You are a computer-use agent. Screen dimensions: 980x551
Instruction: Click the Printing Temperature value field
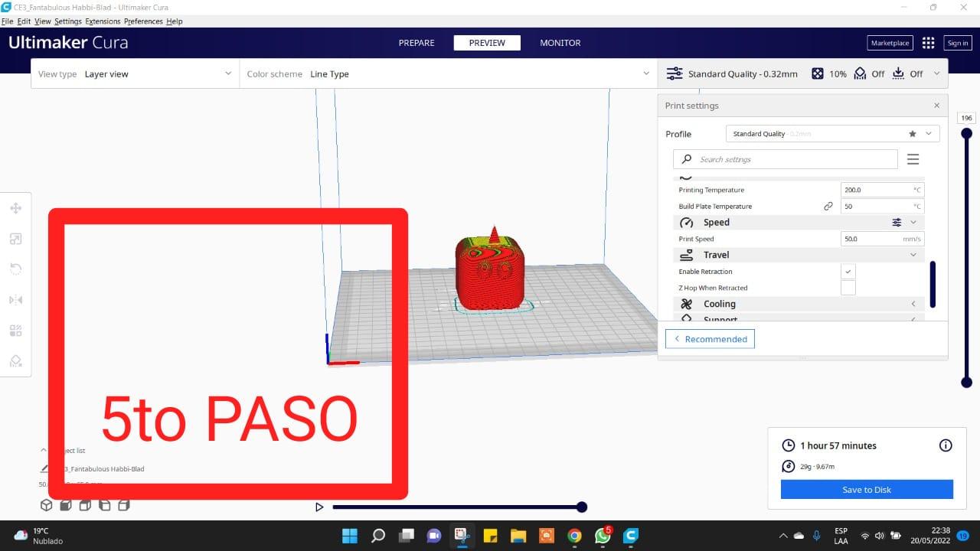click(x=882, y=190)
